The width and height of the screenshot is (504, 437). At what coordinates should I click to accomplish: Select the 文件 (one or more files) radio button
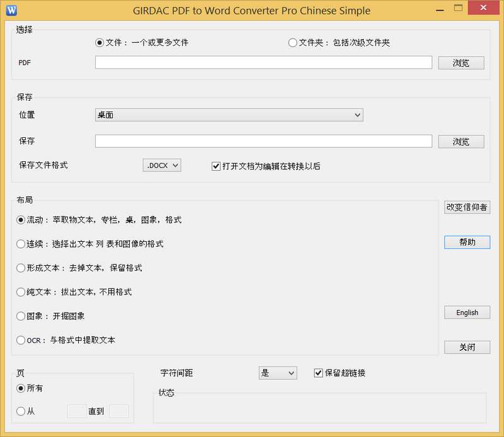coord(100,43)
